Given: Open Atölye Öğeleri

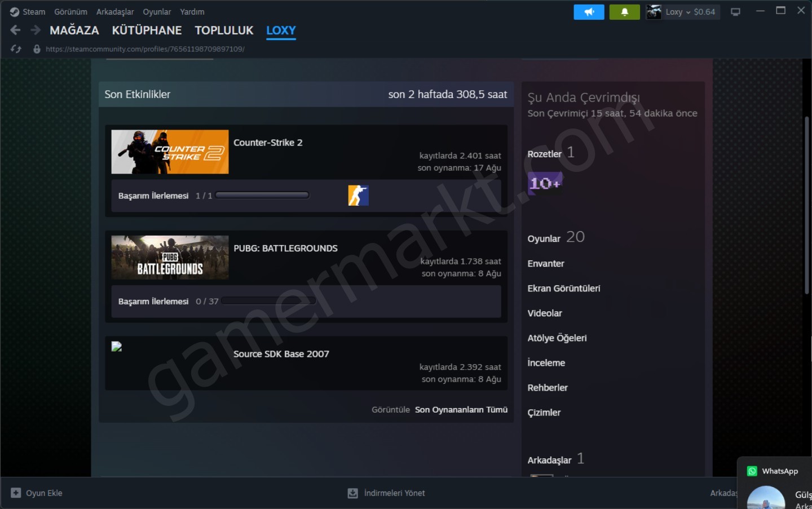Looking at the screenshot, I should coord(557,338).
